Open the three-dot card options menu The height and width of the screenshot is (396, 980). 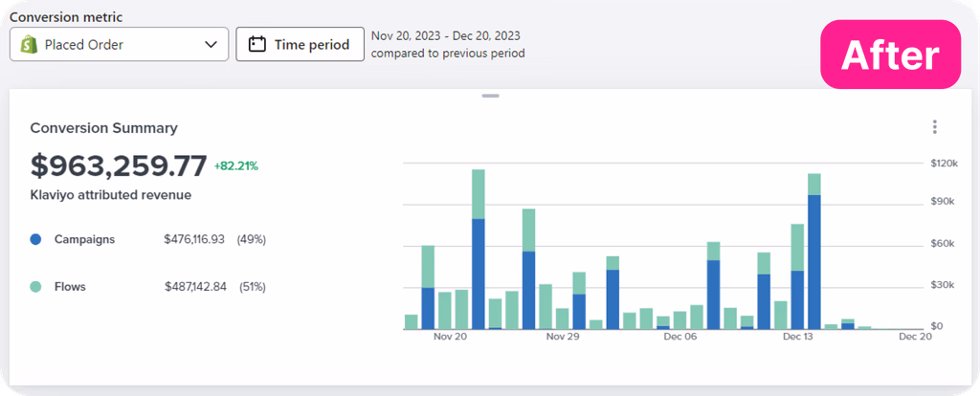point(934,127)
